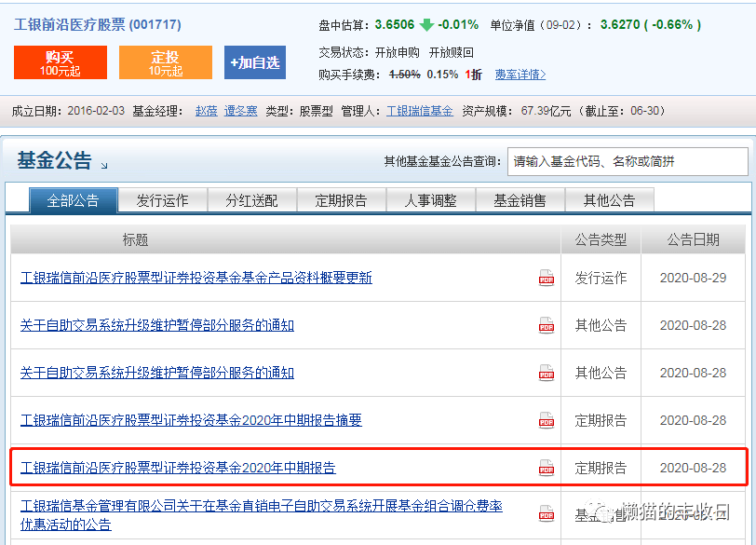Select the 全部公告 tab

click(x=74, y=200)
